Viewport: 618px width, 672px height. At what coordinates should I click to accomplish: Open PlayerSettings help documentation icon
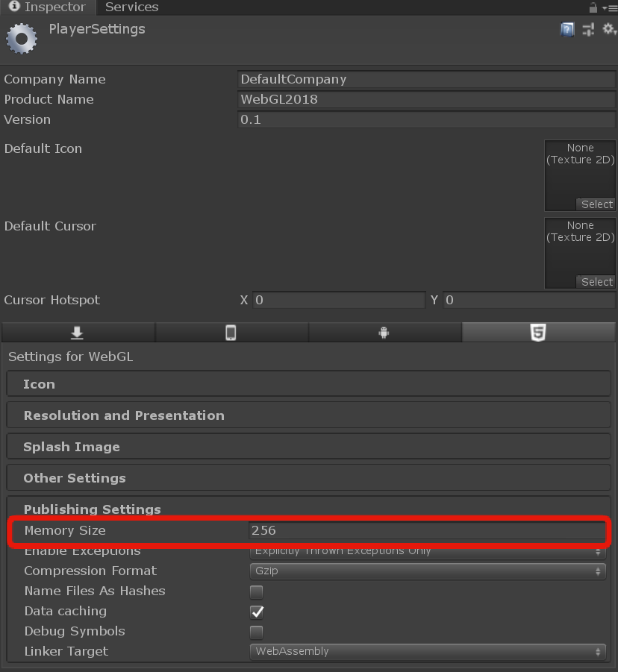[x=566, y=29]
